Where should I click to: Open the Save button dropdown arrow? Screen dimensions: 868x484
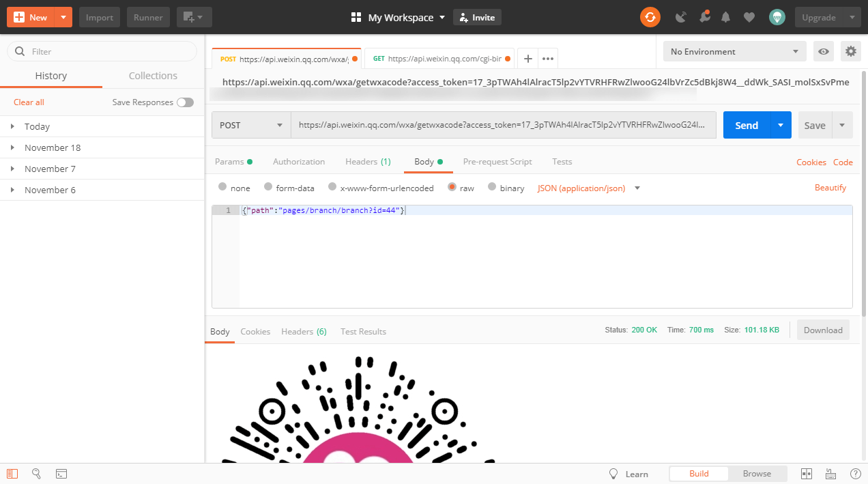pyautogui.click(x=842, y=126)
